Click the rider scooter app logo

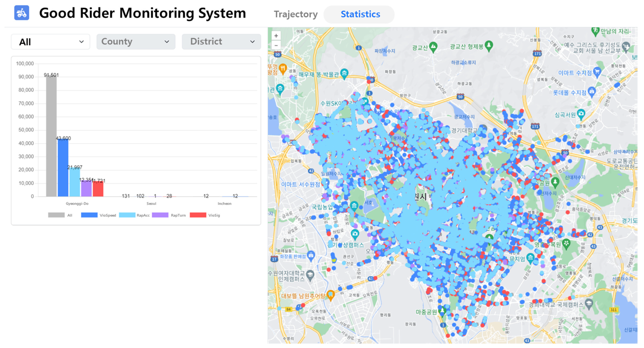(21, 13)
